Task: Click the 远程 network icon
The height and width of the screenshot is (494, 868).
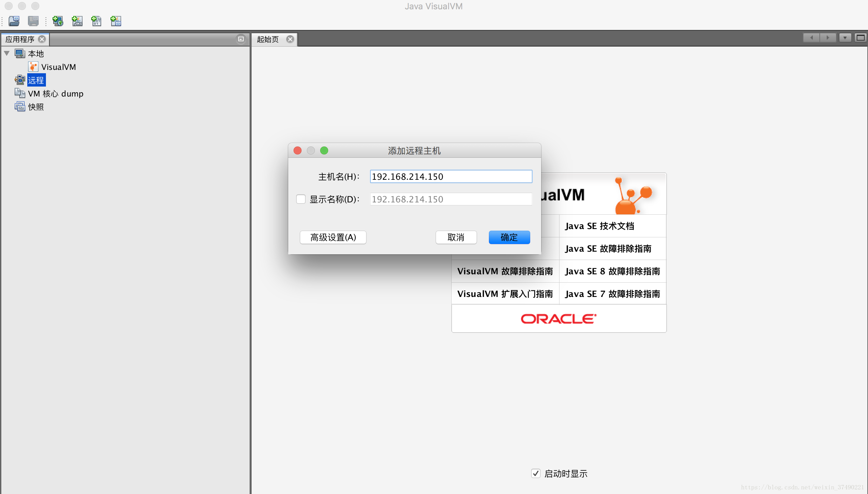Action: point(20,80)
